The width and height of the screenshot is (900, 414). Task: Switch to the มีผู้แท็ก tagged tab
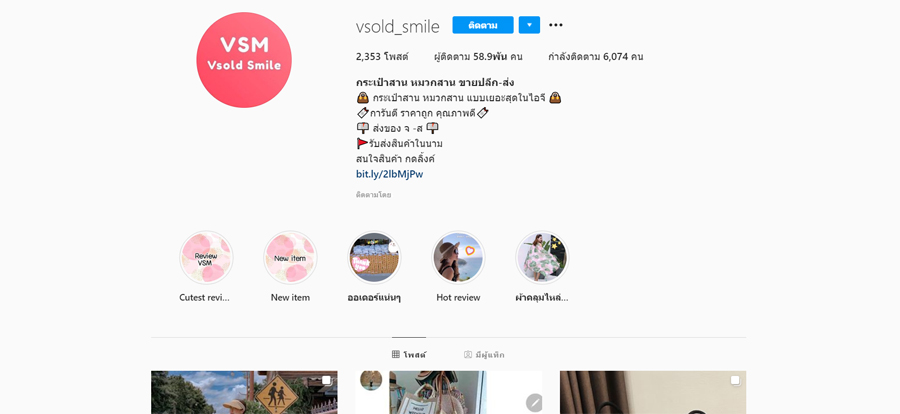tap(484, 355)
